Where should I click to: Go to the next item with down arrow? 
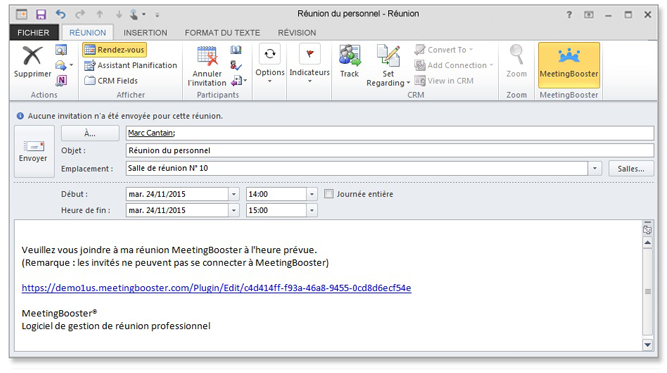[x=119, y=14]
